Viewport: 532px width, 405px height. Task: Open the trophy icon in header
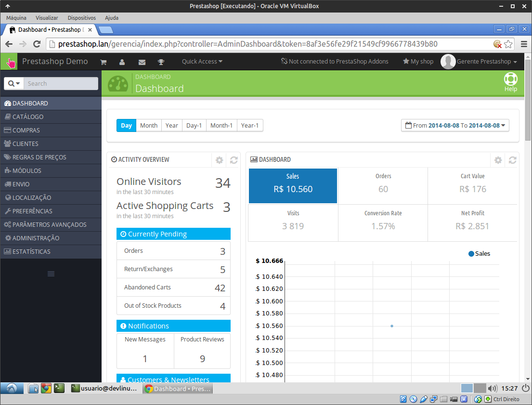[161, 62]
